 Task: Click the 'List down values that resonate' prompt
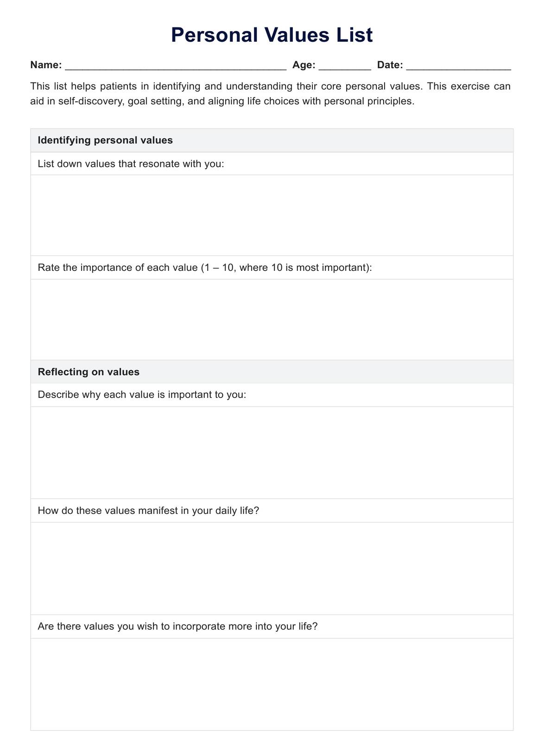(131, 164)
